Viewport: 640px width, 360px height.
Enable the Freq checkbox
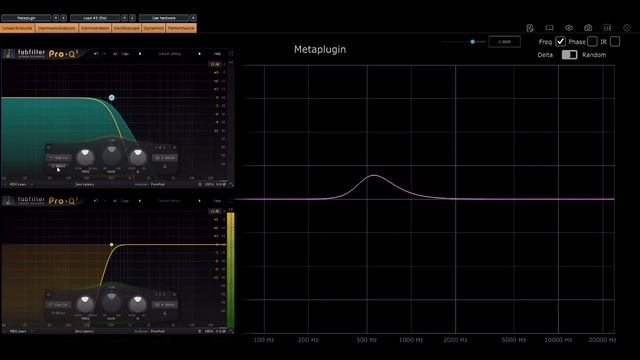tap(560, 42)
